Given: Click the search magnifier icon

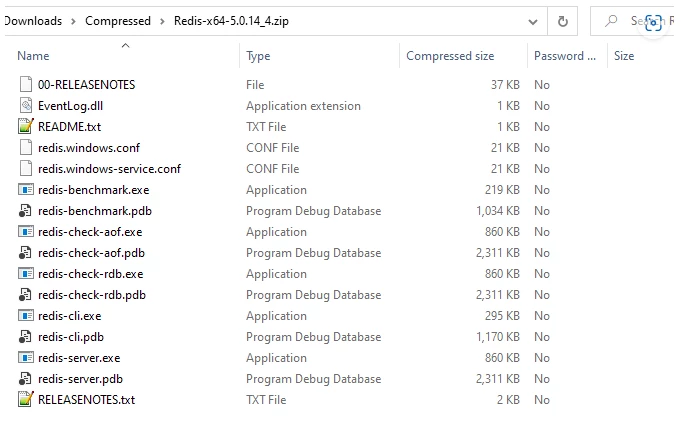Looking at the screenshot, I should [x=611, y=20].
